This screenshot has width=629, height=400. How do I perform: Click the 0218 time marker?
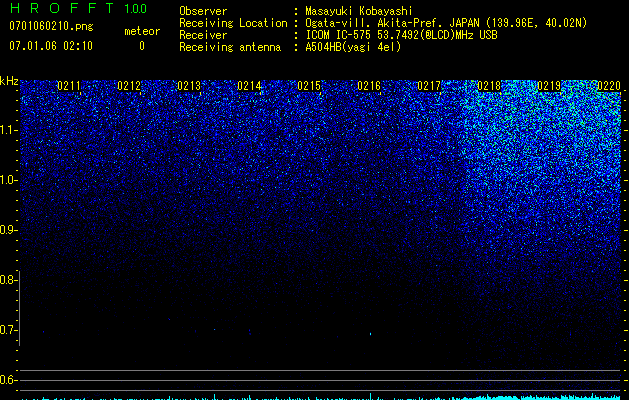(x=489, y=86)
